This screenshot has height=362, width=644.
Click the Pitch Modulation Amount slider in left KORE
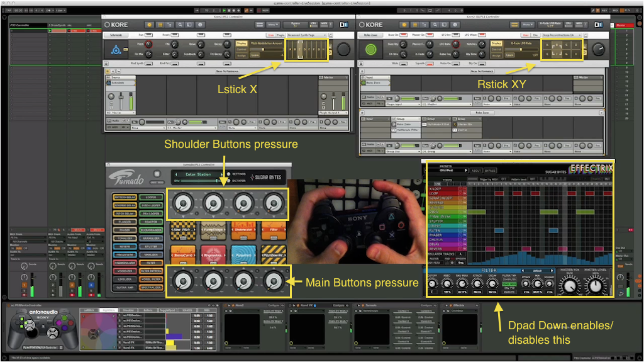266,49
